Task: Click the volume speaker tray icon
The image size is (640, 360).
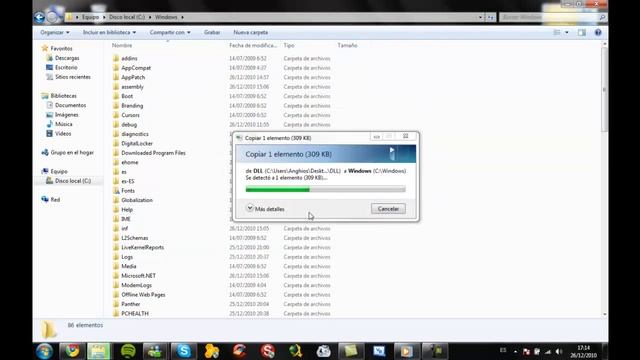Action: (x=559, y=351)
